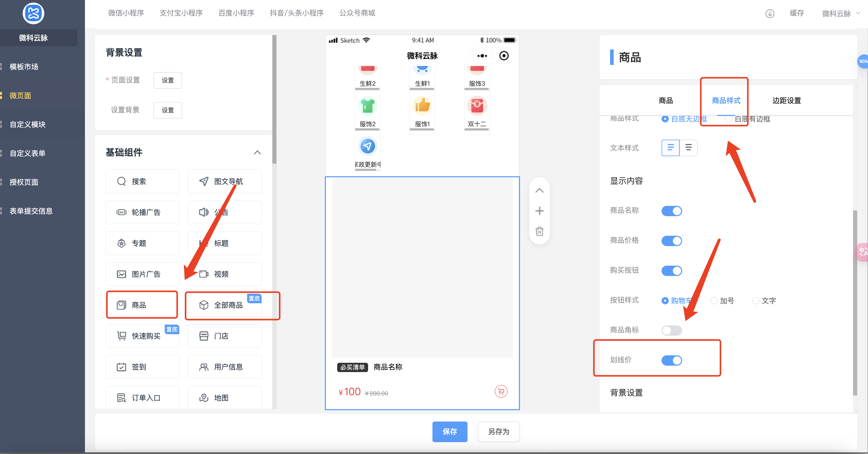This screenshot has width=868, height=454.
Task: Add the 快速购买 quick buy component
Action: 143,336
